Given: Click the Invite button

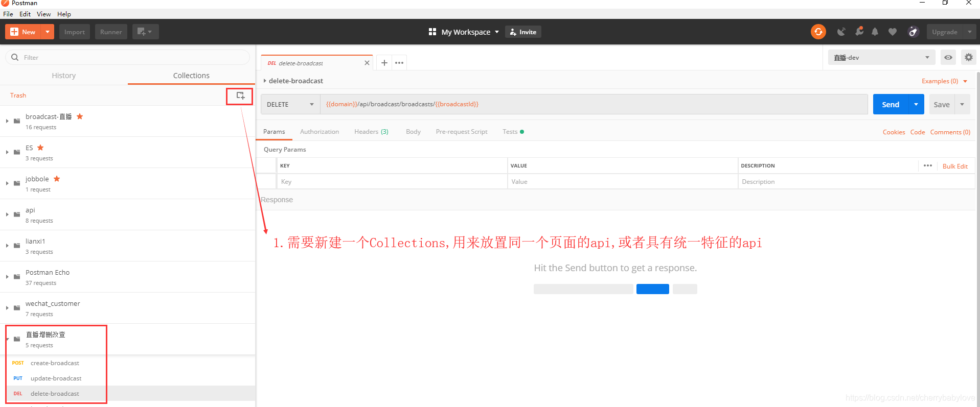Looking at the screenshot, I should 523,32.
